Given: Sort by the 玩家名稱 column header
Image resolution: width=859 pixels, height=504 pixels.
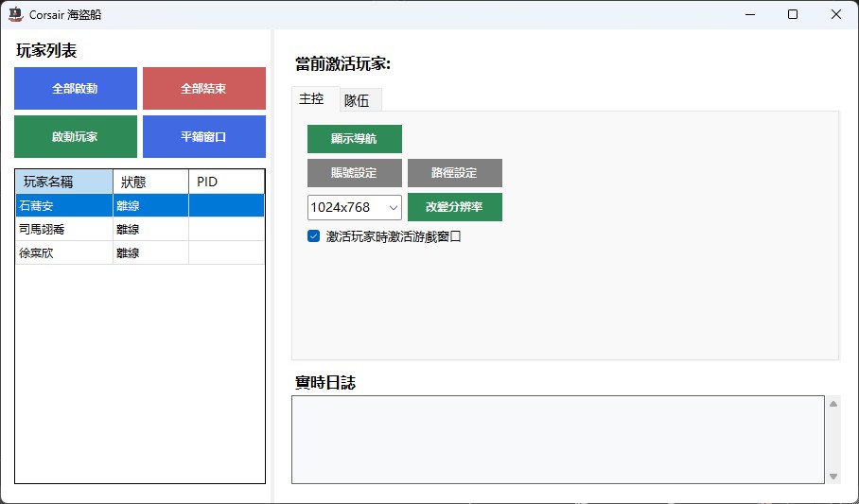Looking at the screenshot, I should click(x=63, y=182).
